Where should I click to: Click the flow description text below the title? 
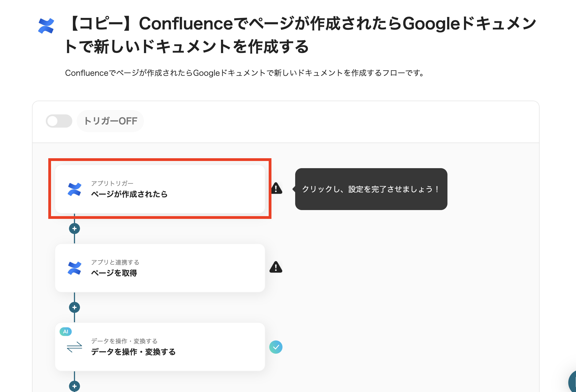pos(244,73)
